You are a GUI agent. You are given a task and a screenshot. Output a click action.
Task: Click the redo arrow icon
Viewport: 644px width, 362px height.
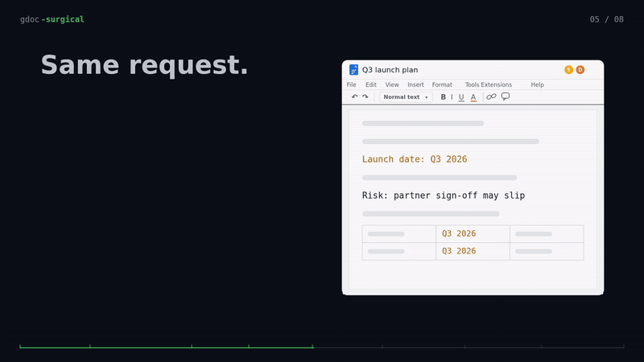pos(365,97)
